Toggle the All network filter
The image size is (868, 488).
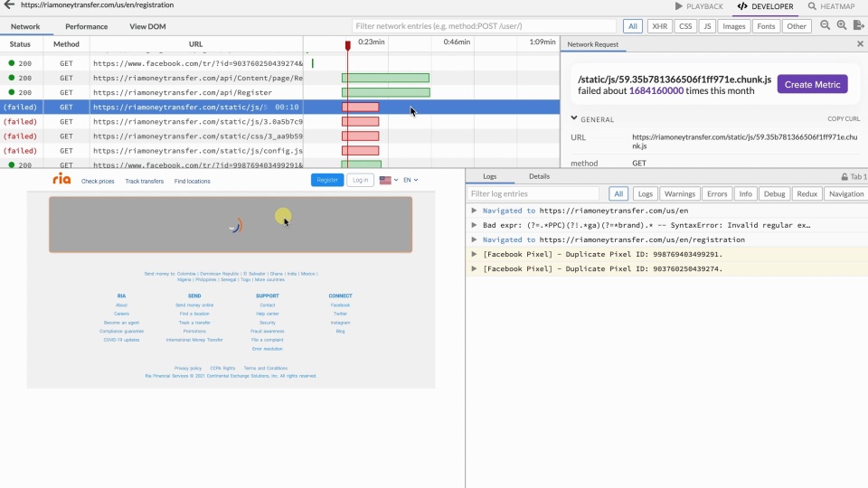pos(633,26)
